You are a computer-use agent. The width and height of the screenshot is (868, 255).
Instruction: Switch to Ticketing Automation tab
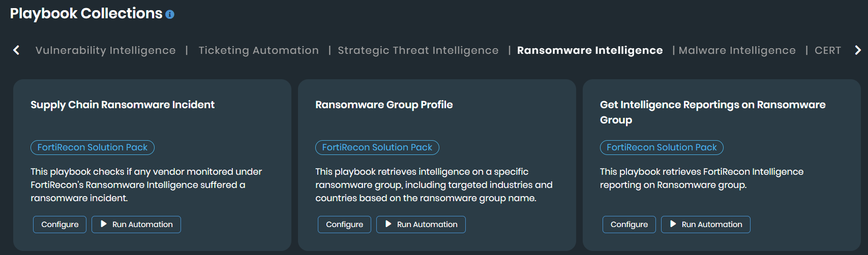pos(258,50)
